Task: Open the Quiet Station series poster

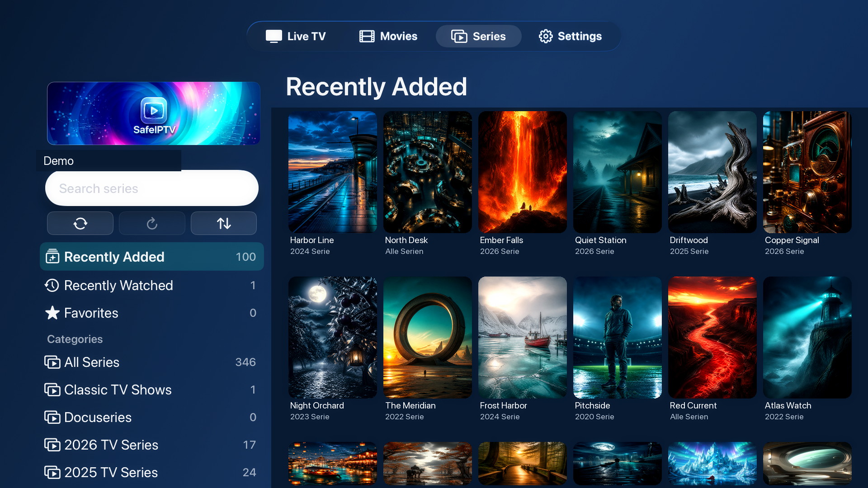Action: coord(618,172)
